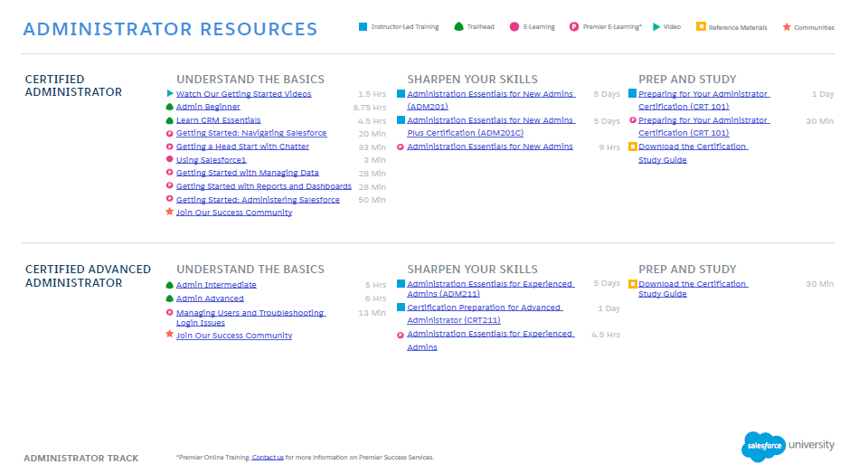
Task: Click E-Learning icon beside Using Salesforce1
Action: click(170, 159)
